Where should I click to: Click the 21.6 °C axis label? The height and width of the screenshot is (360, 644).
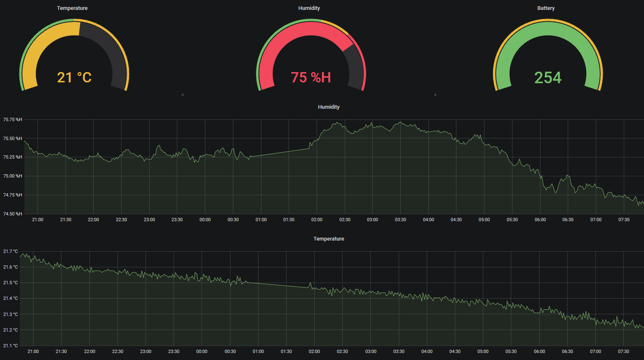pos(11,267)
